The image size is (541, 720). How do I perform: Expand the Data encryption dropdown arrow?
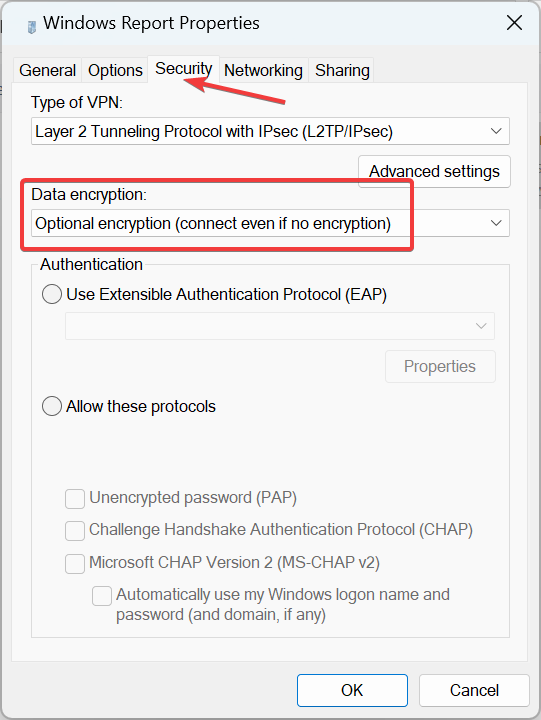[x=496, y=223]
